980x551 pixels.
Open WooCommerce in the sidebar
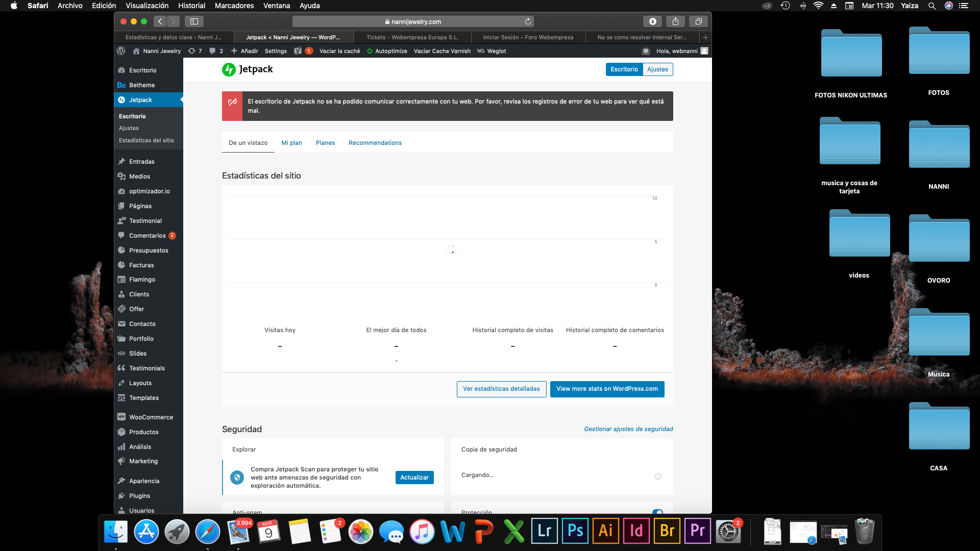click(149, 417)
